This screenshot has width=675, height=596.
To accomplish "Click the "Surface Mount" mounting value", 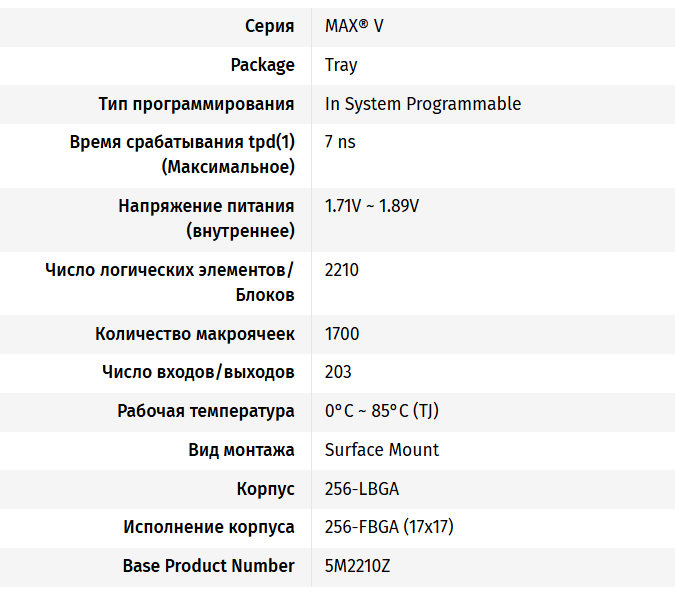I will [x=382, y=450].
